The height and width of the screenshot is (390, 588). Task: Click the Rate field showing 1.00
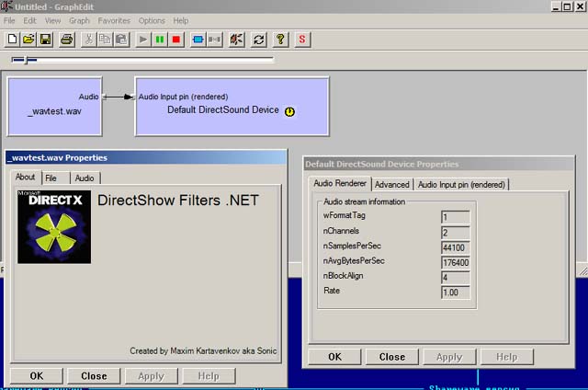point(456,292)
